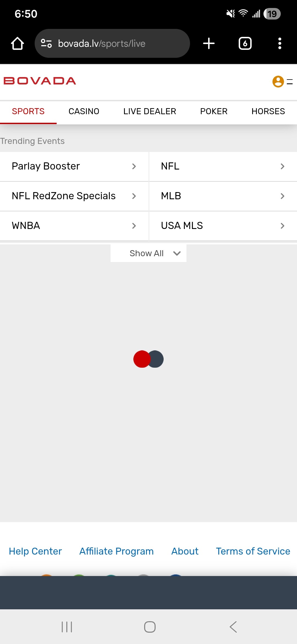Open NFL RedZone Specials events
The image size is (297, 644).
[x=74, y=196]
